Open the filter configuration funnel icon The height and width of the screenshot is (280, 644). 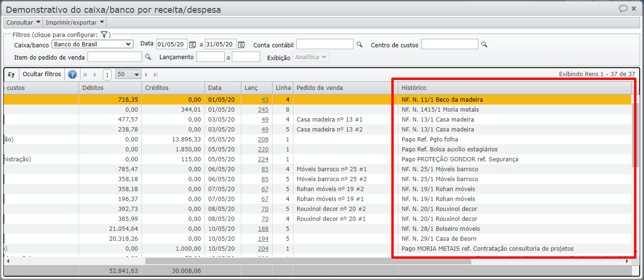tap(104, 35)
